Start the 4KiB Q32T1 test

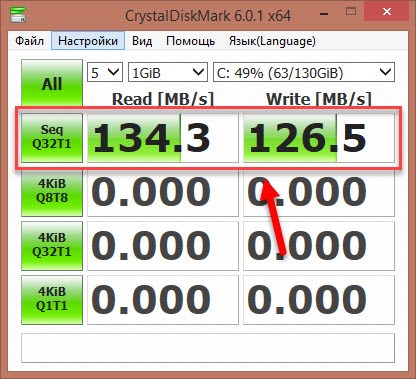[x=52, y=246]
